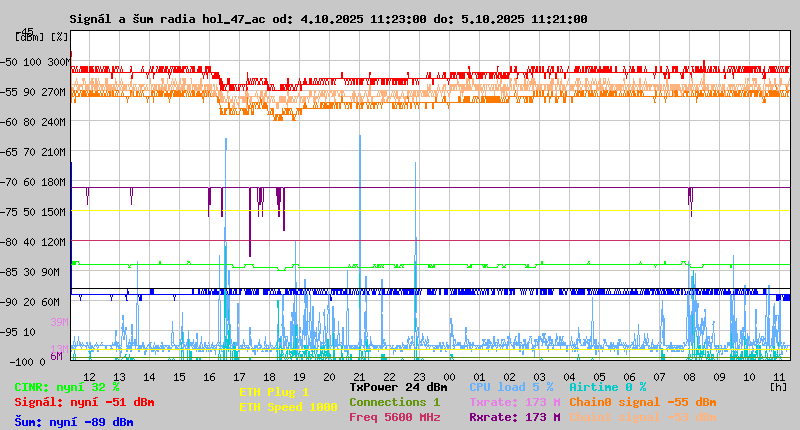Select the 'Šum: nyní -89 dBm' legend entry
The image size is (800, 430).
point(74,422)
